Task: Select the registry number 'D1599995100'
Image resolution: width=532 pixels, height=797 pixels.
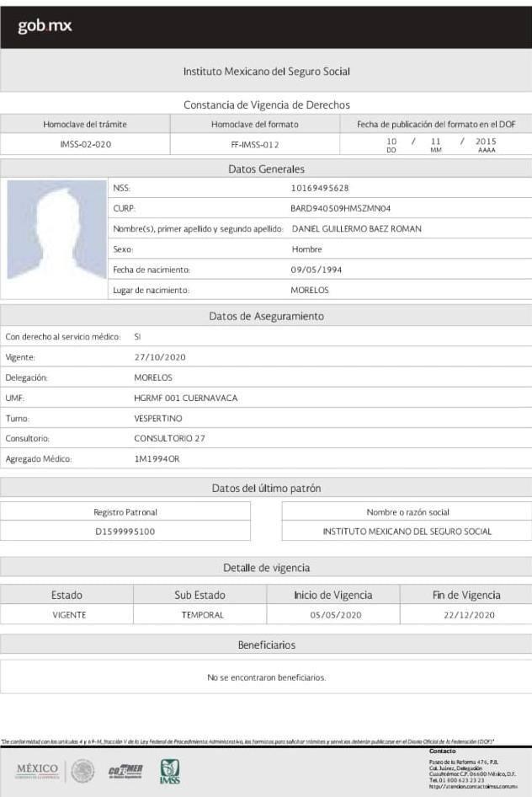Action: click(125, 531)
